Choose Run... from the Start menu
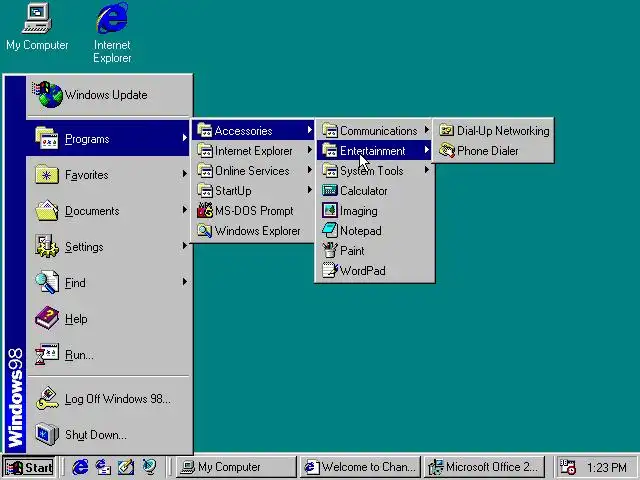This screenshot has height=480, width=640. (109, 354)
